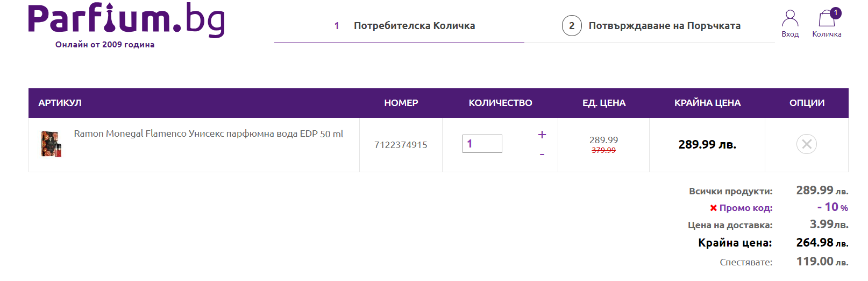Decrease quantity with the minus sign
The width and height of the screenshot is (868, 281).
pos(542,154)
